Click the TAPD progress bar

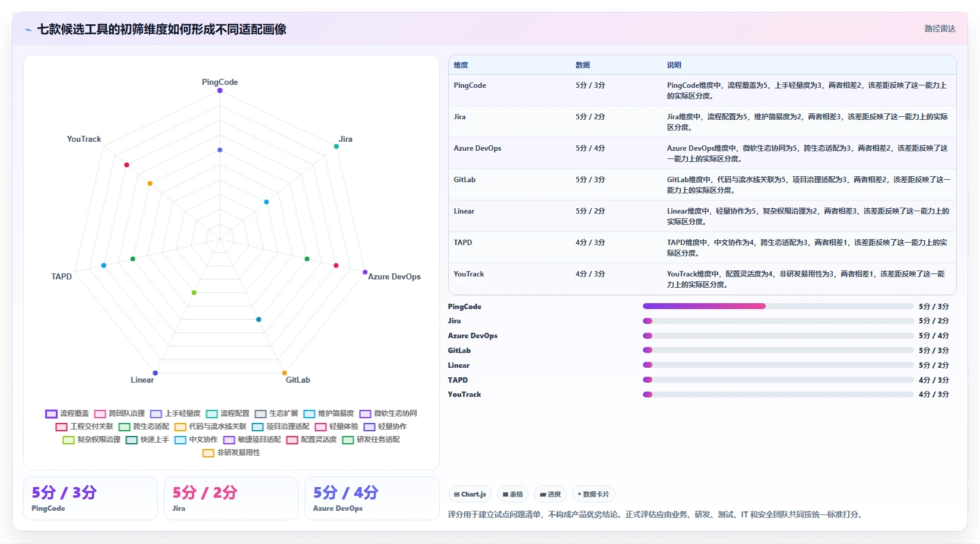click(778, 380)
